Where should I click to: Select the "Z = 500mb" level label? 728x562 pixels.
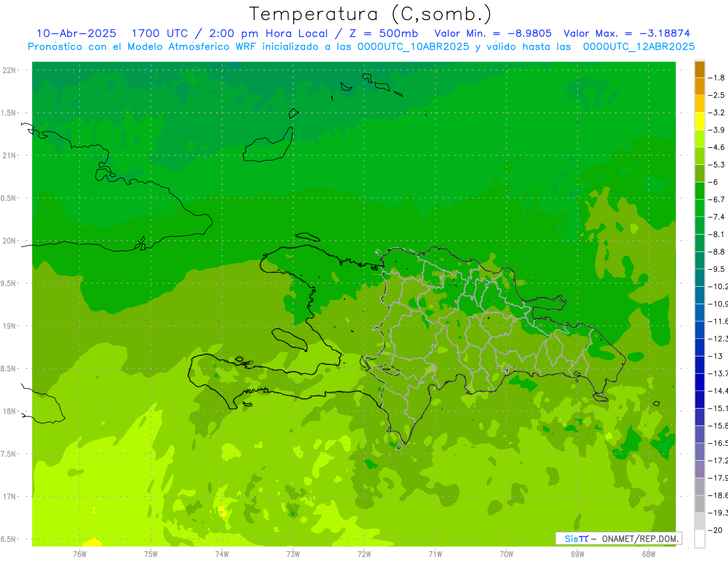(383, 33)
